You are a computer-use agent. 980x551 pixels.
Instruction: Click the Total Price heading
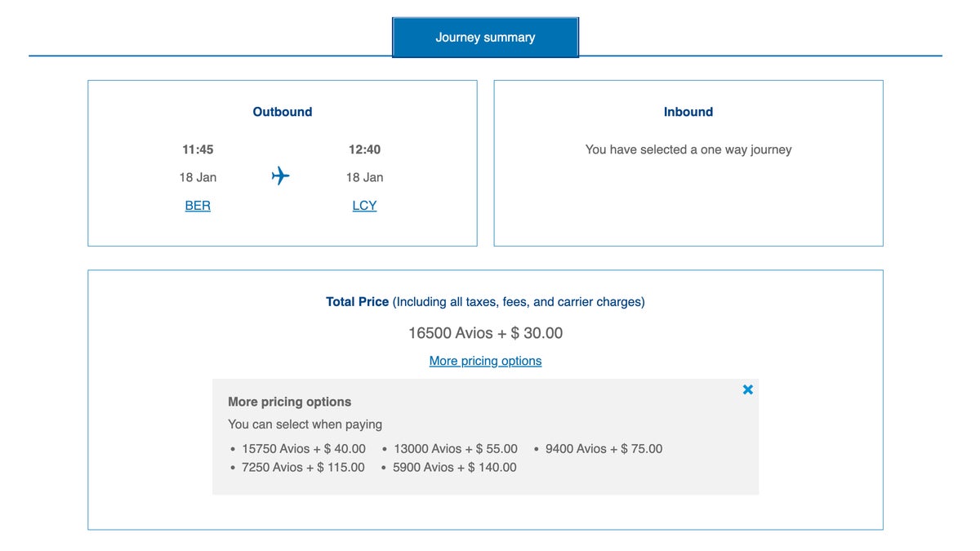click(x=357, y=301)
